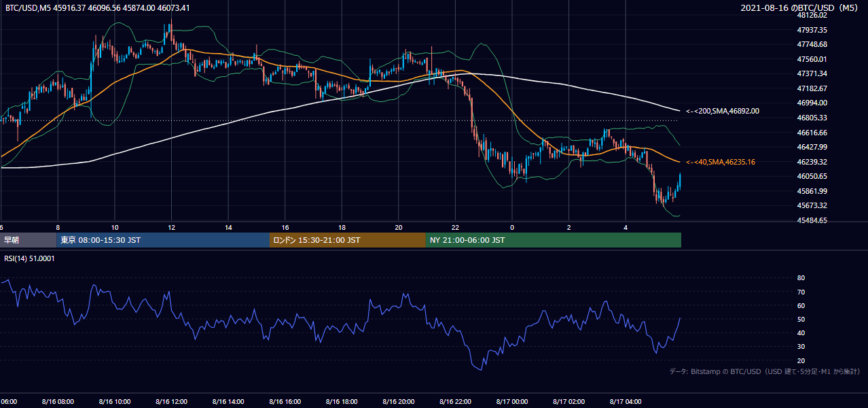Click price axis label 47371.34
The width and height of the screenshot is (868, 408).
click(812, 73)
